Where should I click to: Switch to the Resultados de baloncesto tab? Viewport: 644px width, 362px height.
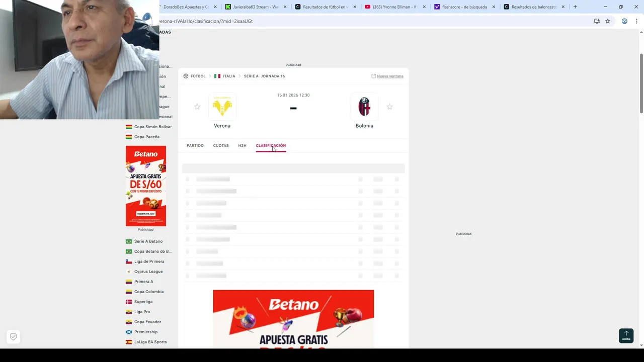pos(534,7)
